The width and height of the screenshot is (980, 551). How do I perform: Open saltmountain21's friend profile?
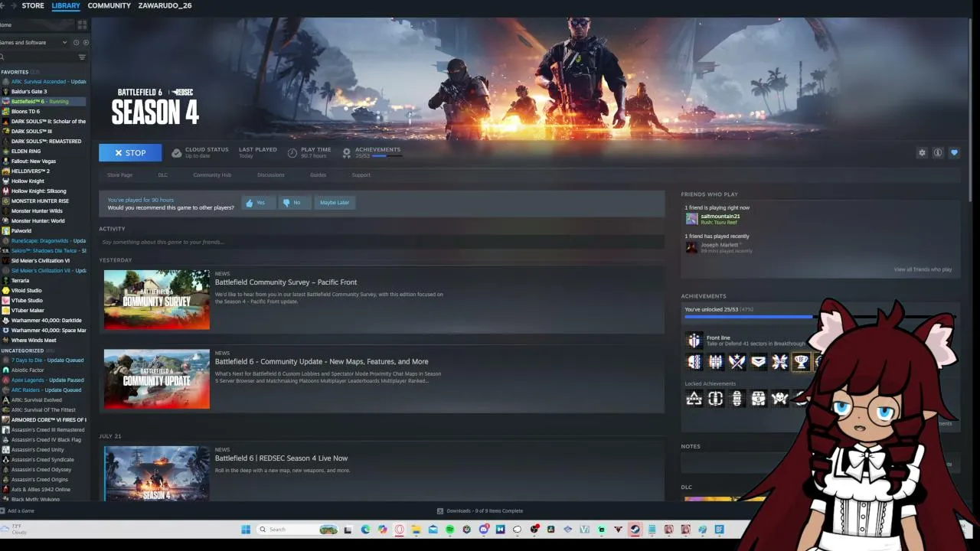click(x=720, y=217)
